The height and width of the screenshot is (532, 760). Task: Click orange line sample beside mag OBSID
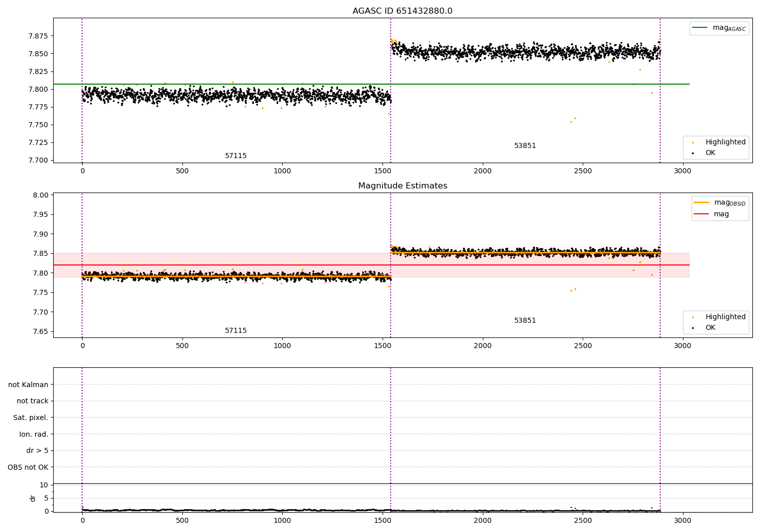pyautogui.click(x=702, y=203)
